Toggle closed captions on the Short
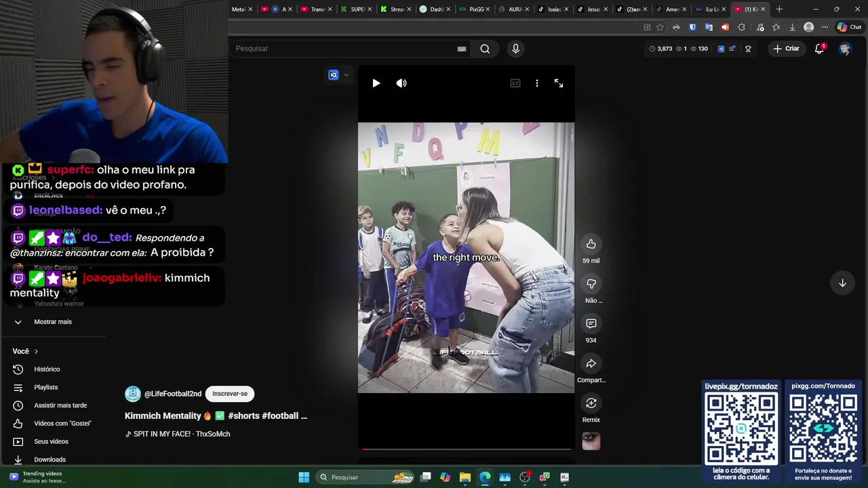The width and height of the screenshot is (868, 488). point(515,83)
